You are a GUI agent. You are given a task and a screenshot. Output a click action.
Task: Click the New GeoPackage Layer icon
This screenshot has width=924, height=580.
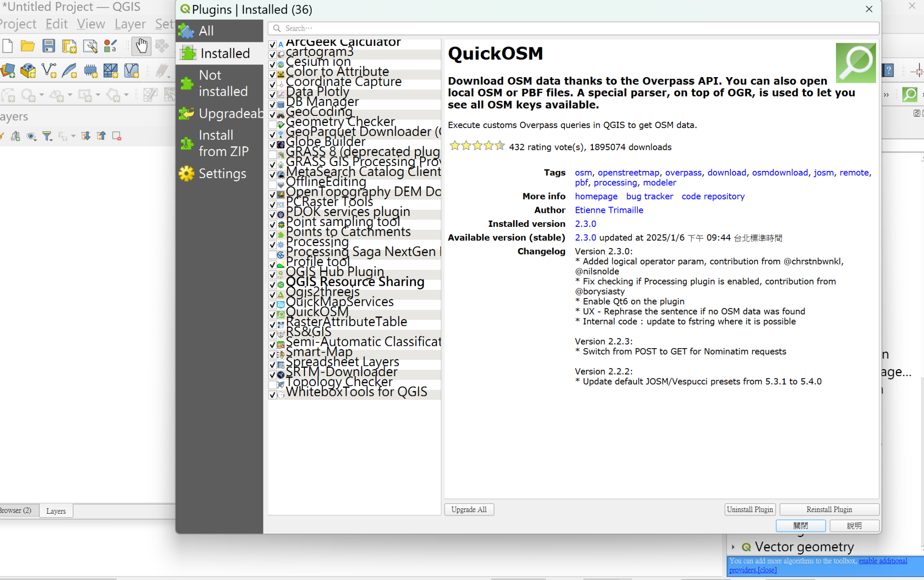[28, 70]
